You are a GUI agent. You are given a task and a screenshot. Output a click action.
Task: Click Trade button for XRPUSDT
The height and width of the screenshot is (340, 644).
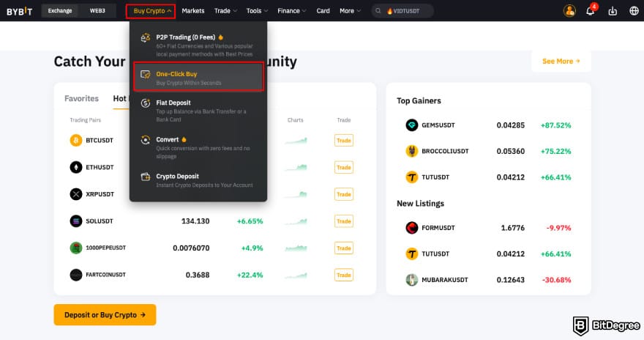[344, 194]
